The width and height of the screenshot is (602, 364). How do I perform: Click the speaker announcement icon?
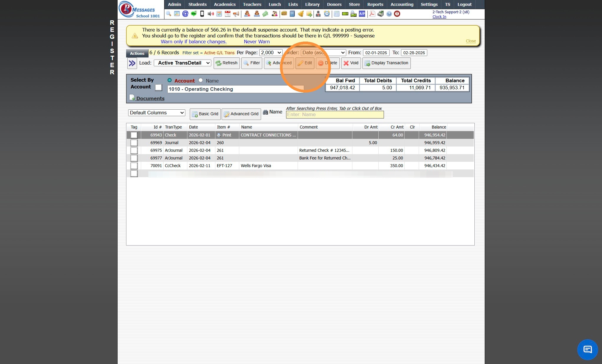211,14
